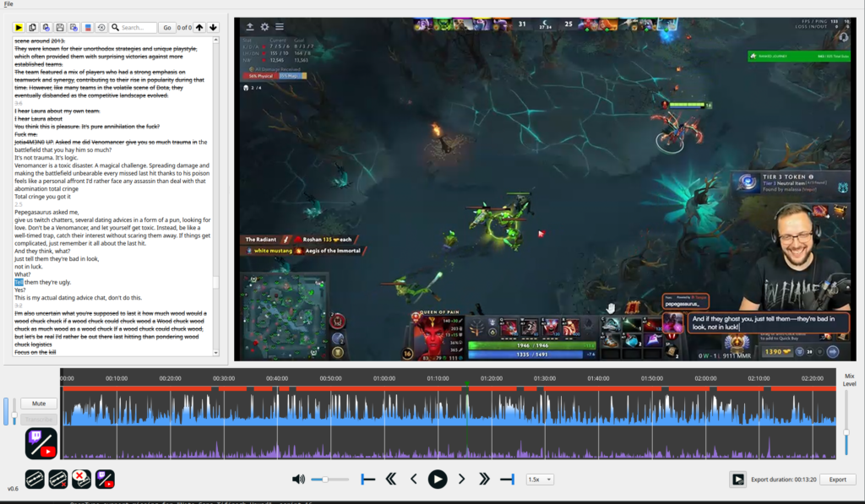Click the copy transcript icon
Image resolution: width=865 pixels, height=504 pixels.
pos(33,28)
